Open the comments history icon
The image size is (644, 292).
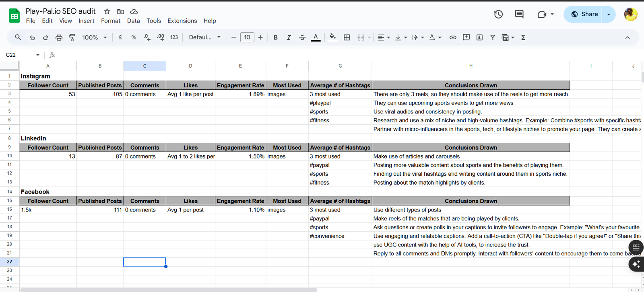[x=519, y=14]
